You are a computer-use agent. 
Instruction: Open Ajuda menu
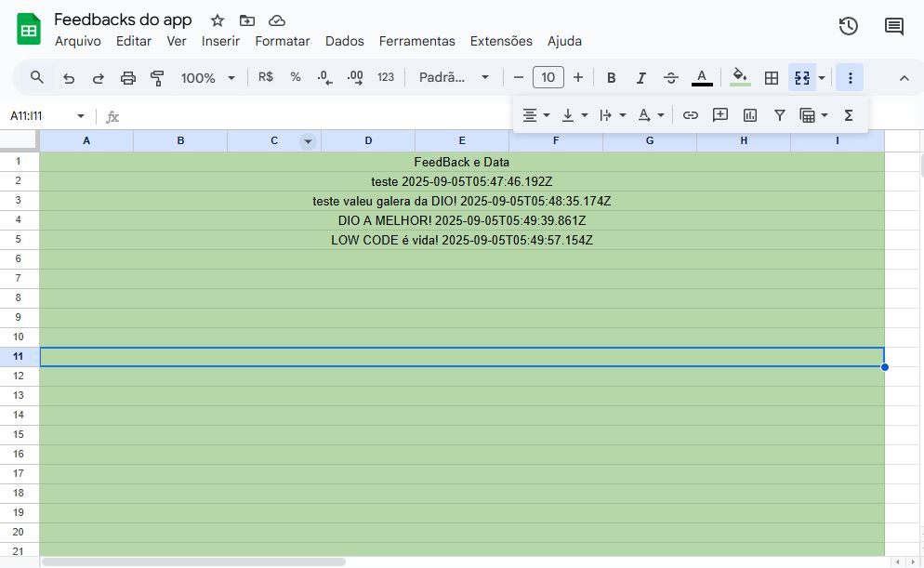[564, 41]
